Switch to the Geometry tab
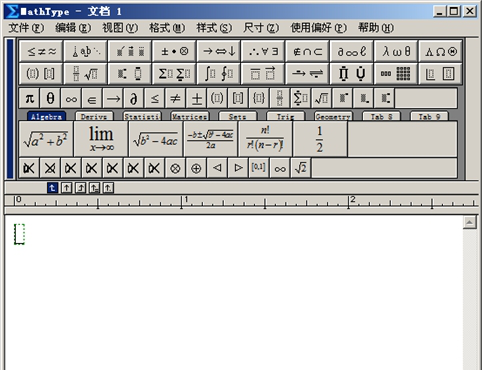 click(333, 116)
